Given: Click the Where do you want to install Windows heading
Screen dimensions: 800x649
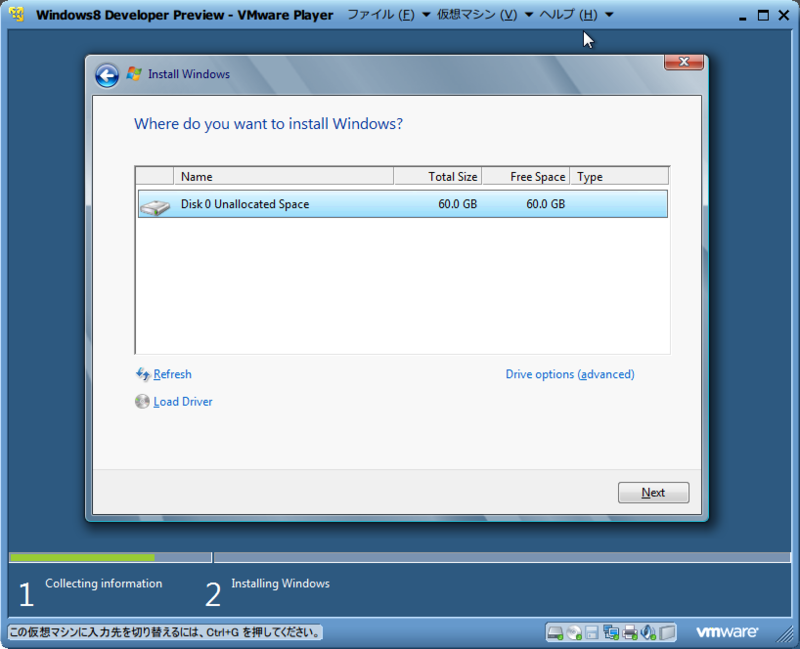Looking at the screenshot, I should (268, 123).
